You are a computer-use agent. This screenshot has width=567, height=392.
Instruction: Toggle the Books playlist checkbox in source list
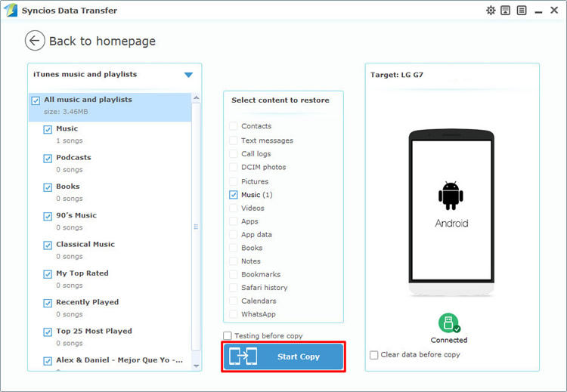(x=48, y=187)
